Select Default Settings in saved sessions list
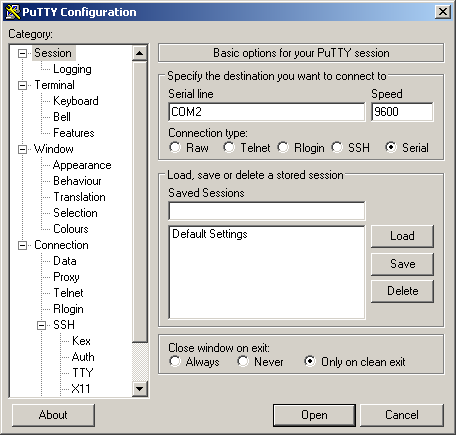The height and width of the screenshot is (435, 456). point(210,234)
